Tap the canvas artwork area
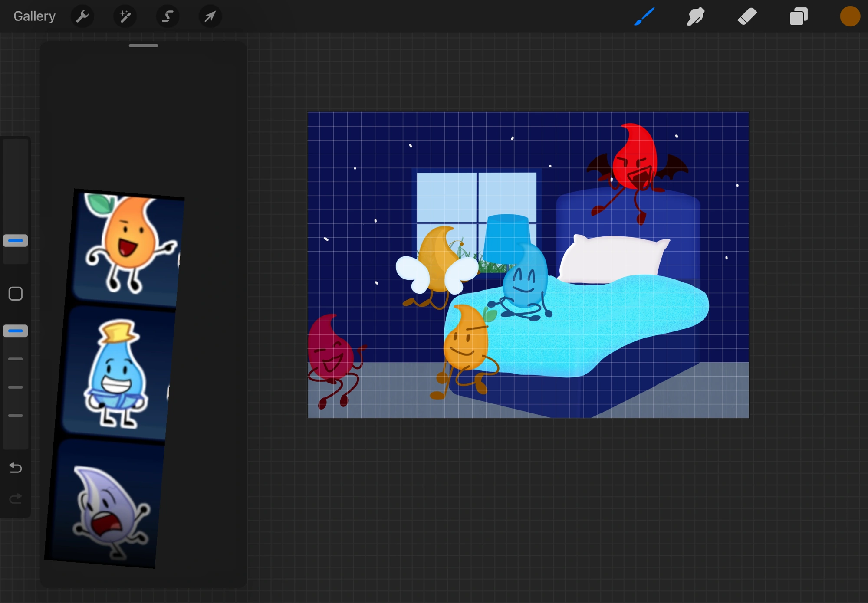Viewport: 868px width, 603px height. tap(527, 265)
